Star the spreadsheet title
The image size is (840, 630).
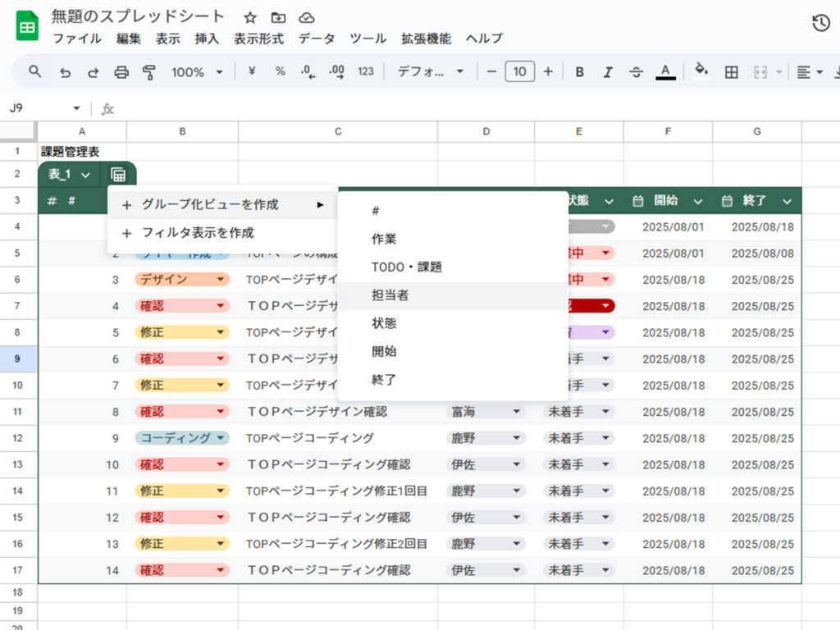(x=249, y=18)
